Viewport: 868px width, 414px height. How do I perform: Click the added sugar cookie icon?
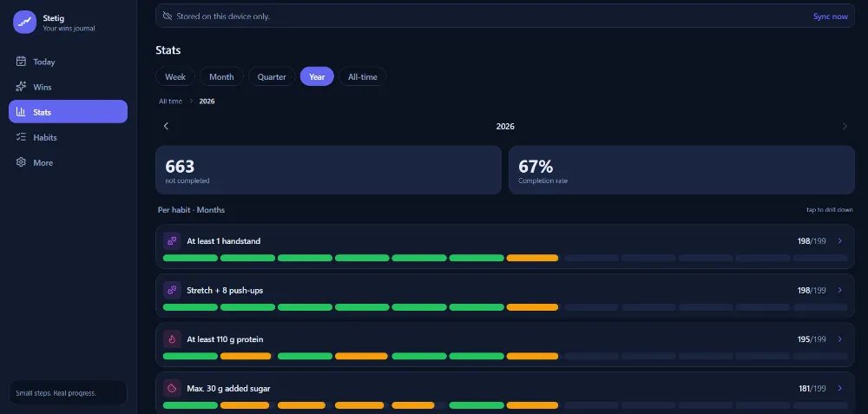coord(172,389)
